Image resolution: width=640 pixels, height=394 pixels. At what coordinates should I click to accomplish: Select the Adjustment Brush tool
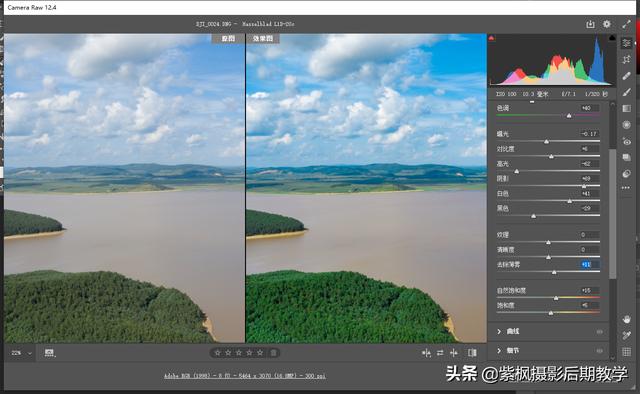627,92
